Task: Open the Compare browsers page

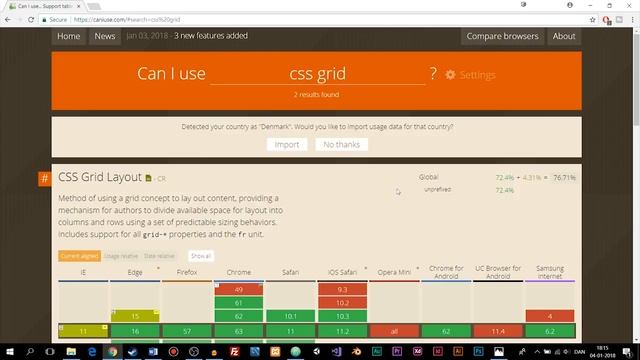Action: [x=502, y=36]
